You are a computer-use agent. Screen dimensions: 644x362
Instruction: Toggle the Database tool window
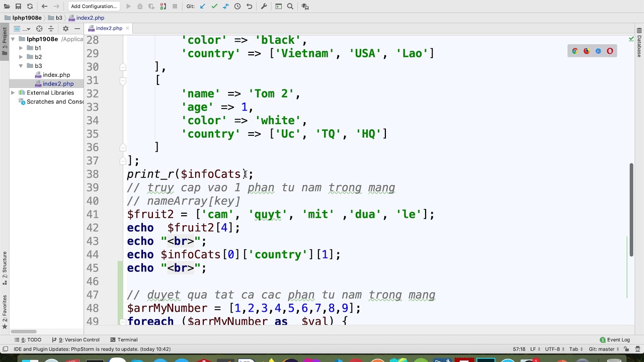coord(639,43)
